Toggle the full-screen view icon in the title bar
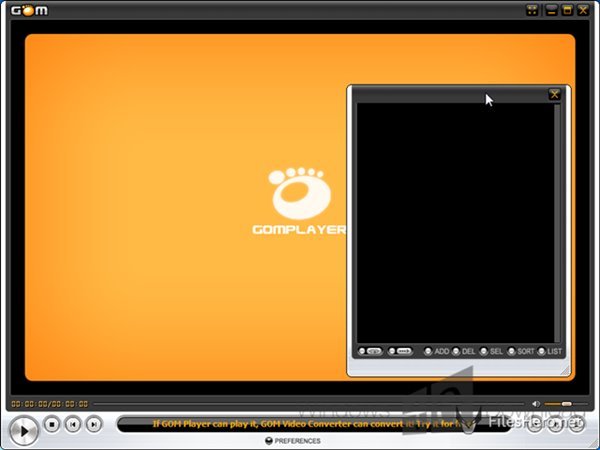 click(x=532, y=10)
